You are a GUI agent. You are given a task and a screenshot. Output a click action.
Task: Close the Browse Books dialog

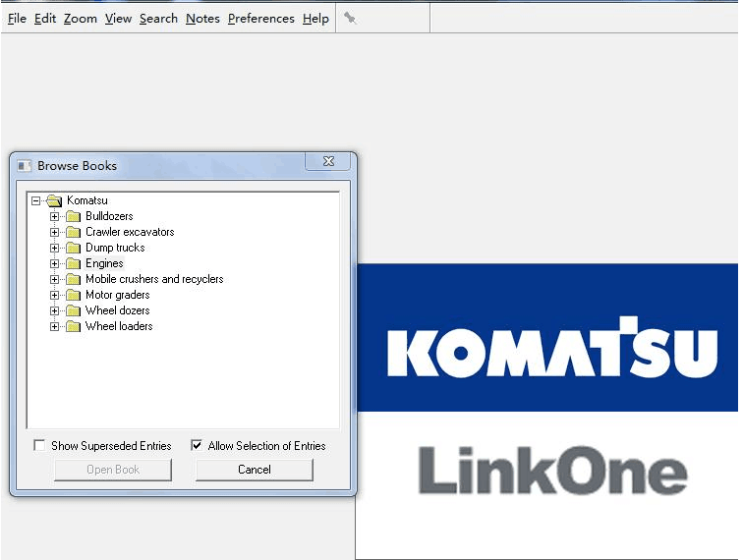pyautogui.click(x=328, y=161)
